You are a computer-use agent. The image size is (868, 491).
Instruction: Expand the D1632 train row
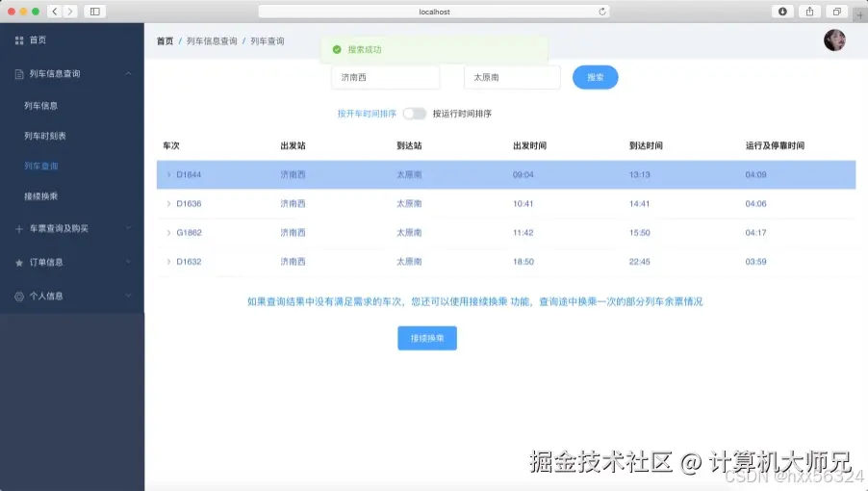click(x=168, y=262)
